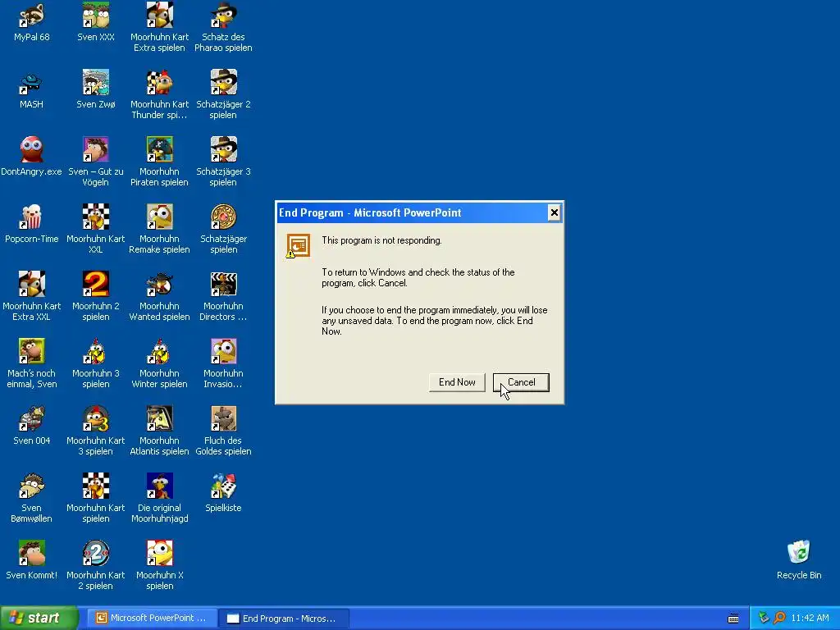Select Moorhuhn 2 spielen icon
The width and height of the screenshot is (840, 630).
[x=96, y=284]
